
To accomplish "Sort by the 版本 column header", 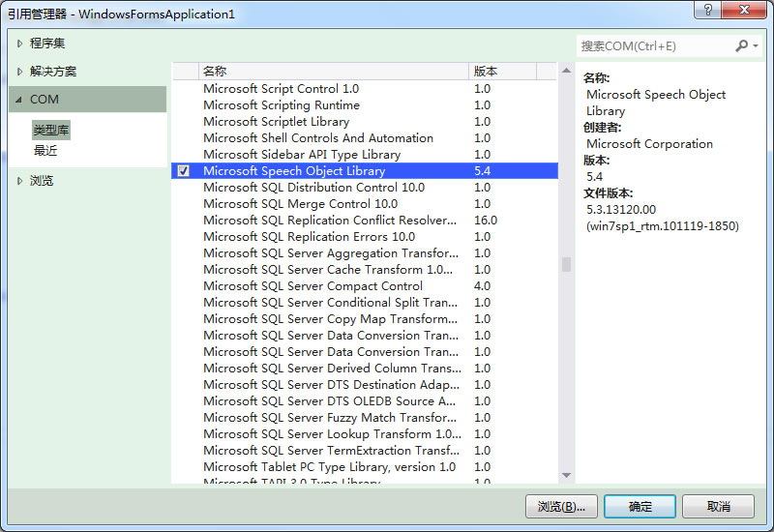I will click(x=502, y=71).
